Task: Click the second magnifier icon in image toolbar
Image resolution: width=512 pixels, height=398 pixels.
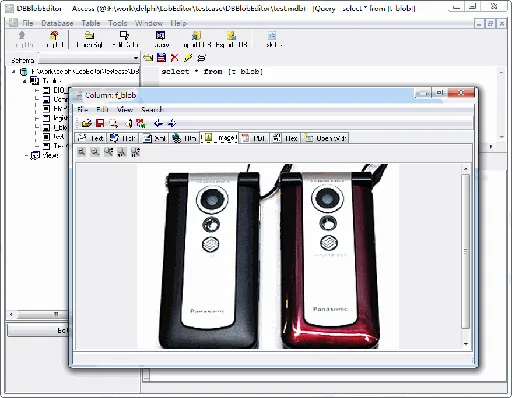Action: click(95, 152)
